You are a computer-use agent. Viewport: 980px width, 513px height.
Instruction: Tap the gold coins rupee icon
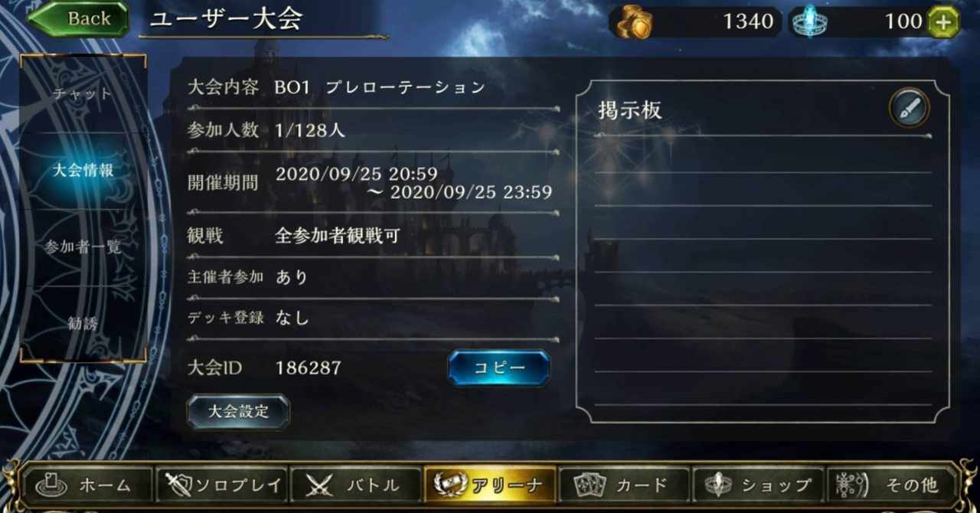pos(635,22)
